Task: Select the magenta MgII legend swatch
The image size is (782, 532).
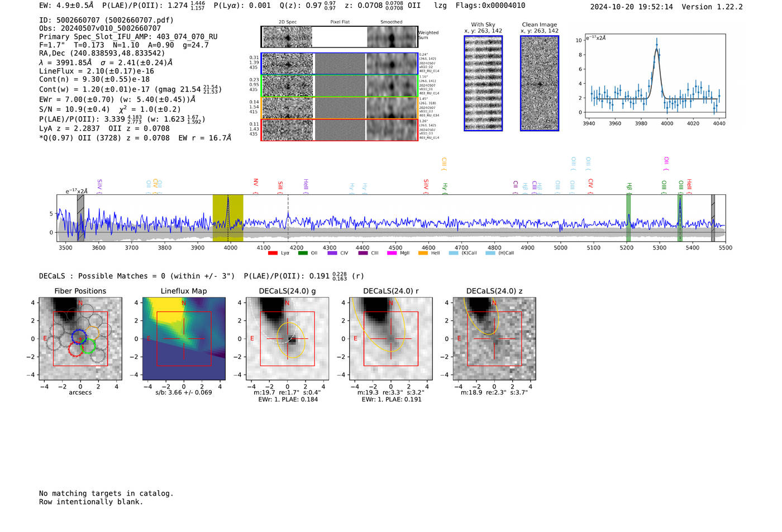Action: click(x=392, y=253)
